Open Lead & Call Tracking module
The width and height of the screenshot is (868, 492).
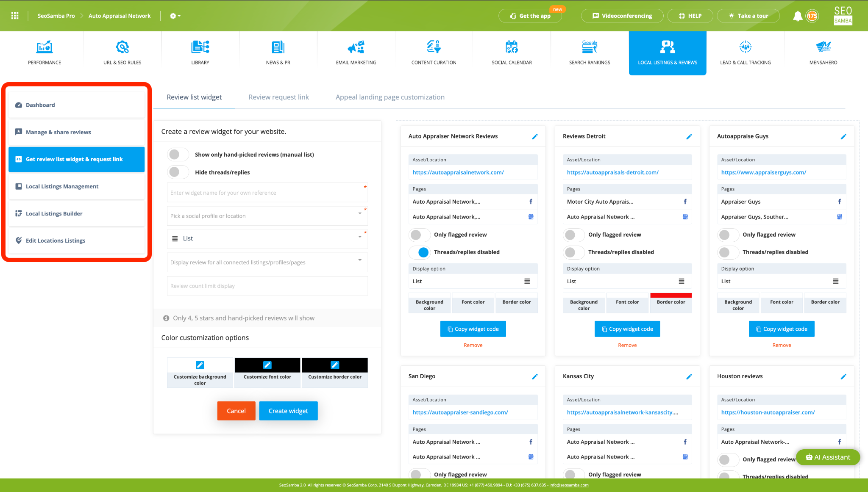coord(746,53)
